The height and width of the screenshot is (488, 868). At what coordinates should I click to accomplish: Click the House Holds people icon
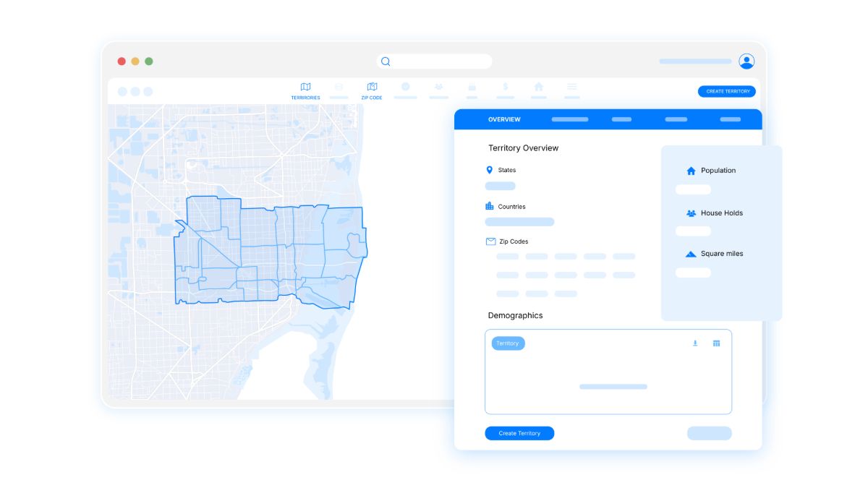click(691, 213)
